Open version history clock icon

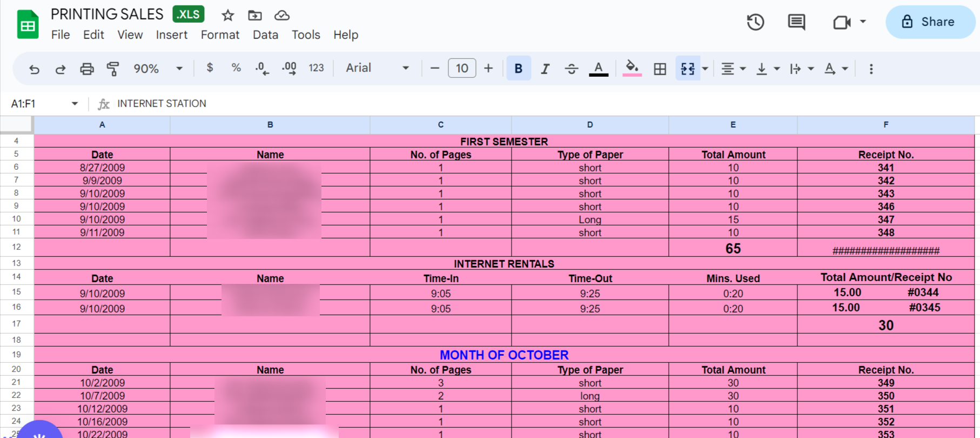point(755,22)
